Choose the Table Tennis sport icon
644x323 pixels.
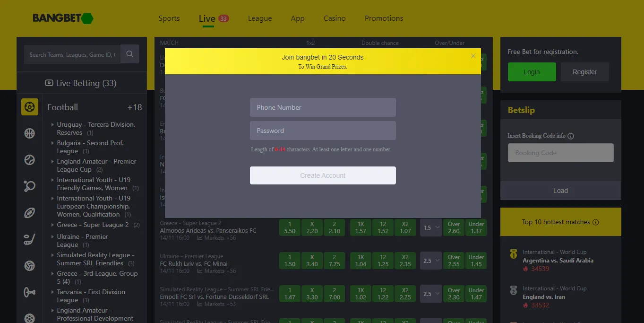pyautogui.click(x=30, y=186)
